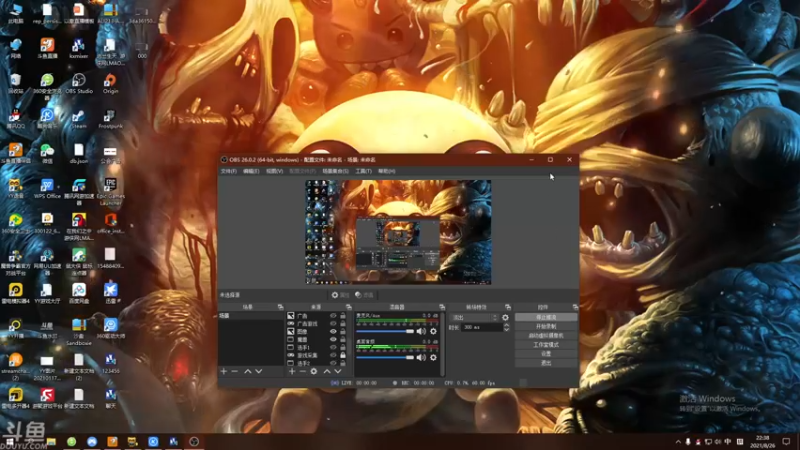Click the 停止推流 button
800x450 pixels.
(x=546, y=317)
